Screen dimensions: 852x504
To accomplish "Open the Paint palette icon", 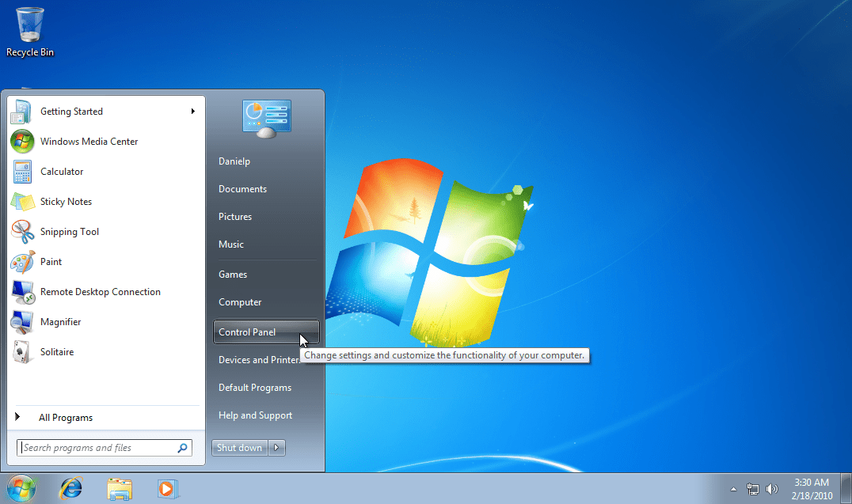I will point(21,262).
